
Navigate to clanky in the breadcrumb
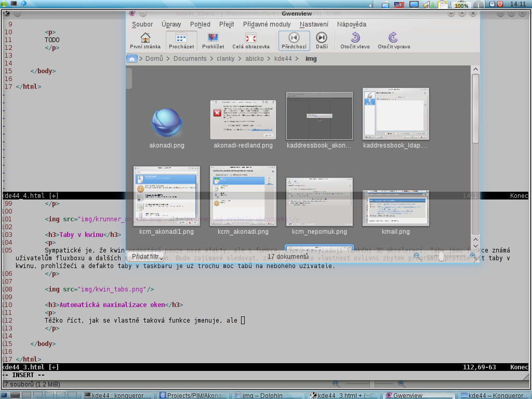(x=225, y=59)
